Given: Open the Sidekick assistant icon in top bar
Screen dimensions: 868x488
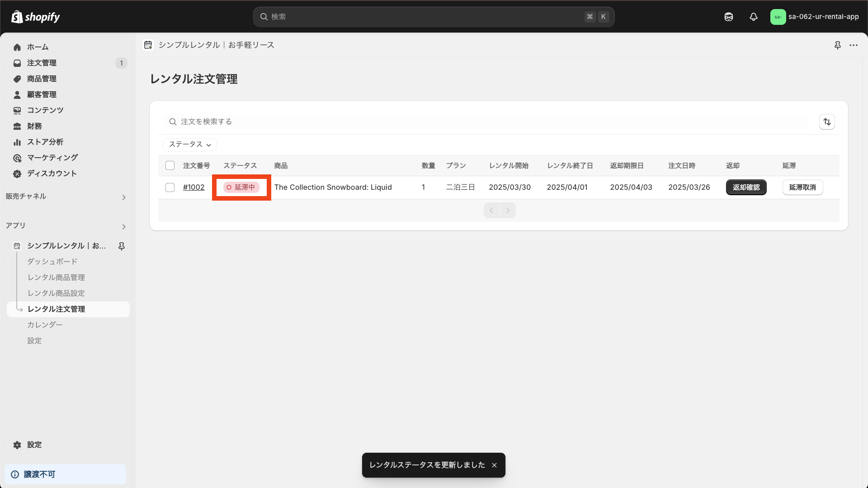Looking at the screenshot, I should (728, 17).
